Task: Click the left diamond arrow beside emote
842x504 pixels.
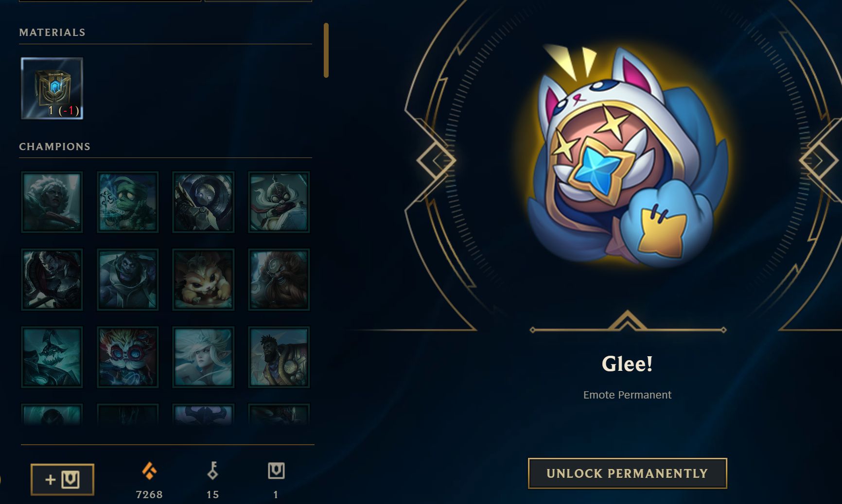Action: coord(437,160)
